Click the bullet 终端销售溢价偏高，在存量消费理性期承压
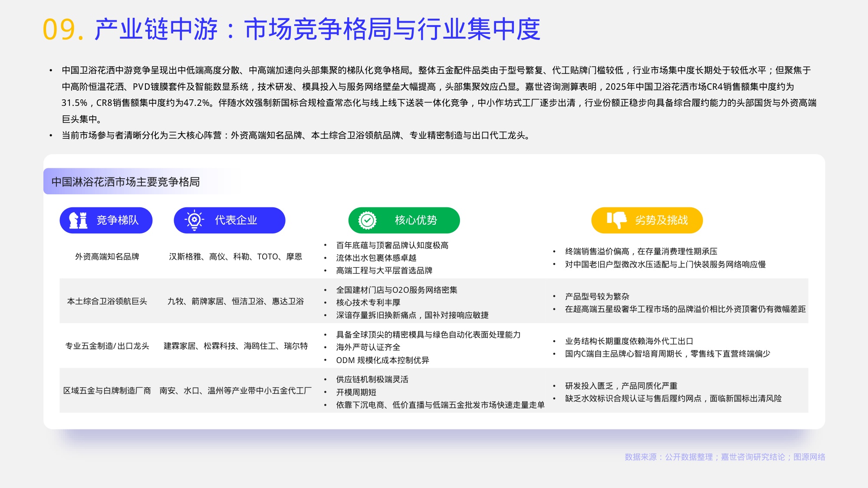The width and height of the screenshot is (868, 488). [641, 252]
